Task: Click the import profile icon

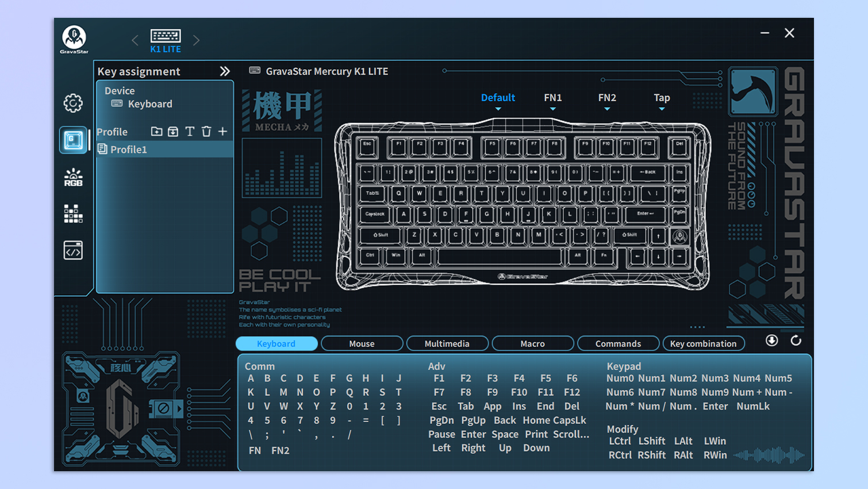Action: (x=173, y=132)
